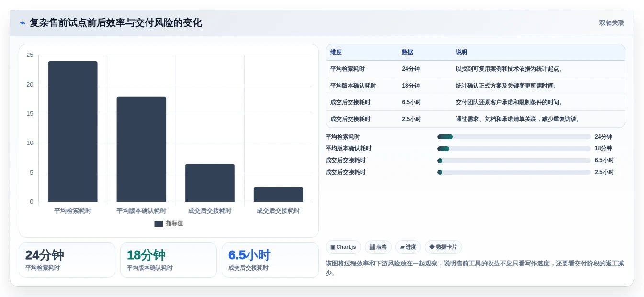Click the y-axis tick labeled 10
Viewport: 644px width, 297px height.
pyautogui.click(x=30, y=143)
